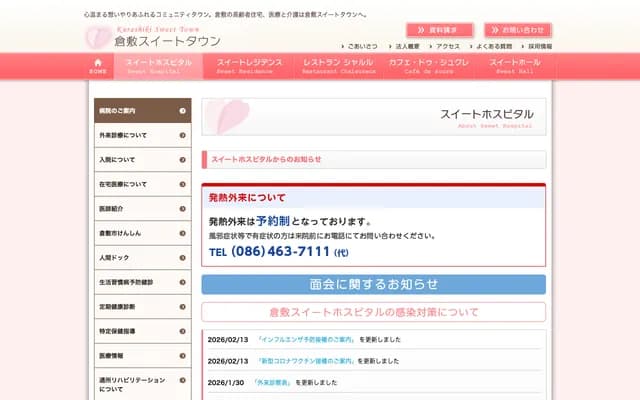Click the 倉敷スイートタウン heart logo
640x400 pixels.
97,37
